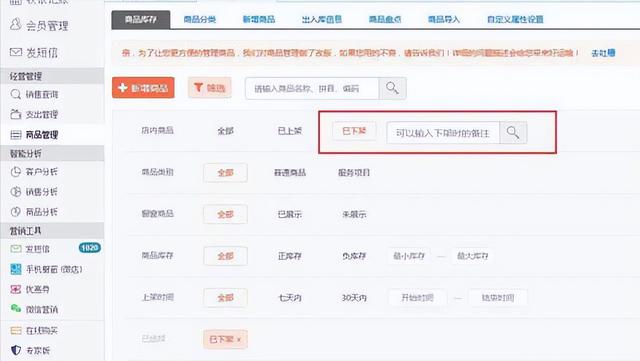The width and height of the screenshot is (640, 361).
Task: Remove the 已下架 selected filter tag
Action: pos(239,339)
